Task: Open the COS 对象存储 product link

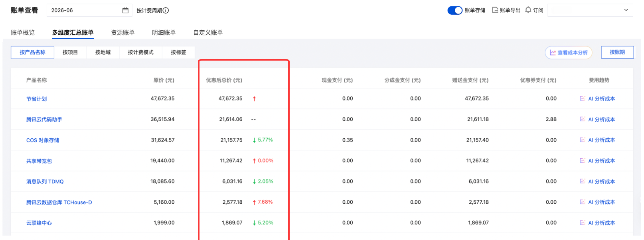Action: coord(43,140)
